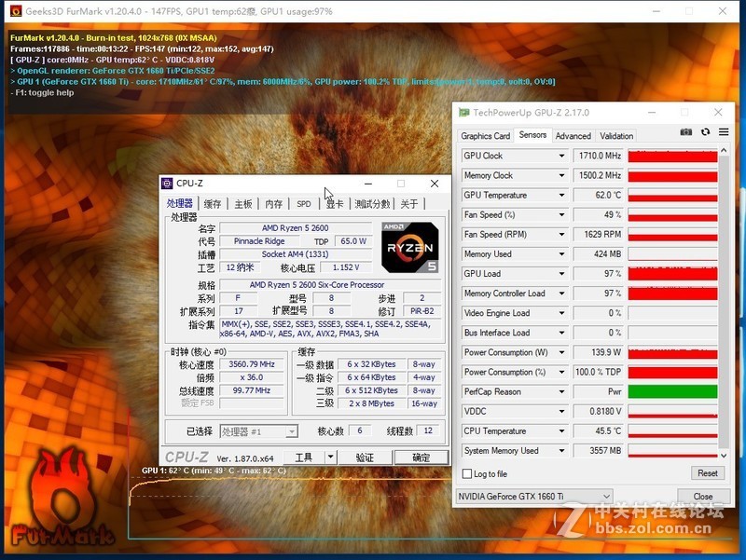
Task: Switch to the SPD tab in CPU-Z
Action: [304, 202]
